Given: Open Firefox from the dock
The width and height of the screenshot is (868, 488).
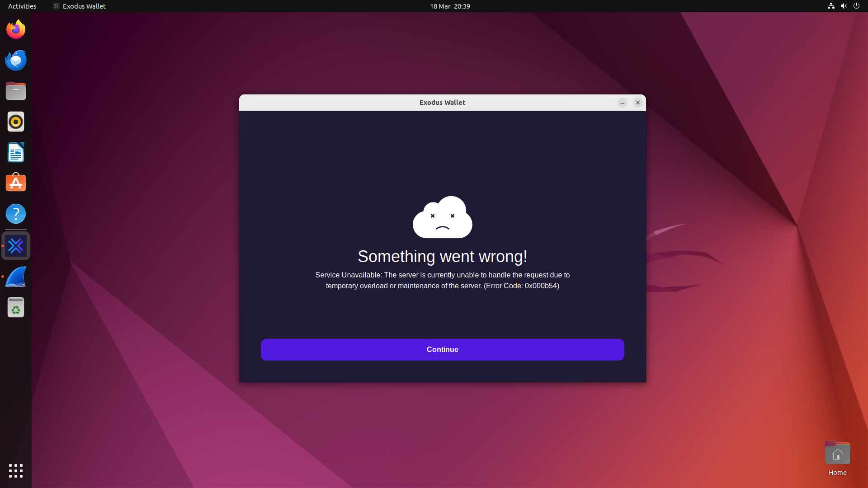Looking at the screenshot, I should tap(16, 30).
